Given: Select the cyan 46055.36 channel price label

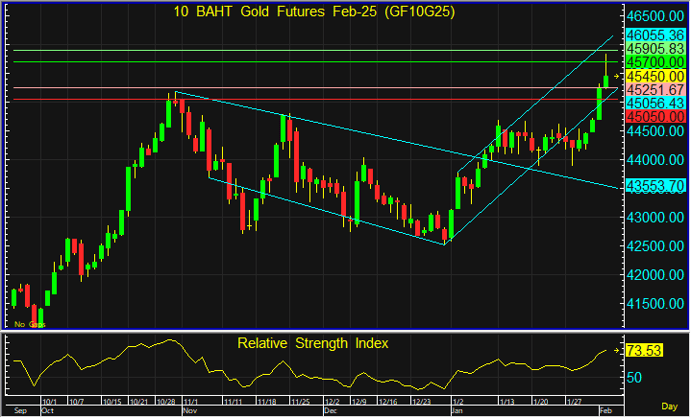Looking at the screenshot, I should coord(654,34).
